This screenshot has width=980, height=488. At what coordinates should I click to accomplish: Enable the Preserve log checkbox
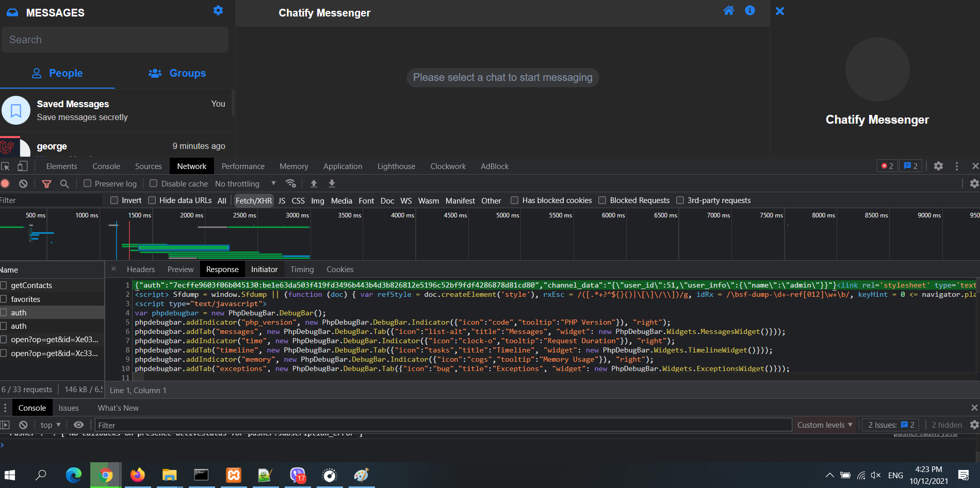click(x=88, y=183)
